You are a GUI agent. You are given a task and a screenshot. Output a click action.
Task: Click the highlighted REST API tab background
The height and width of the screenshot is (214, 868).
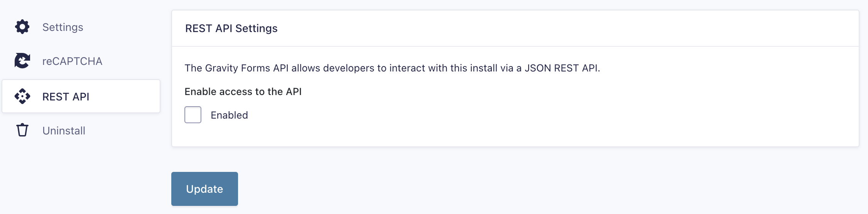(127, 97)
